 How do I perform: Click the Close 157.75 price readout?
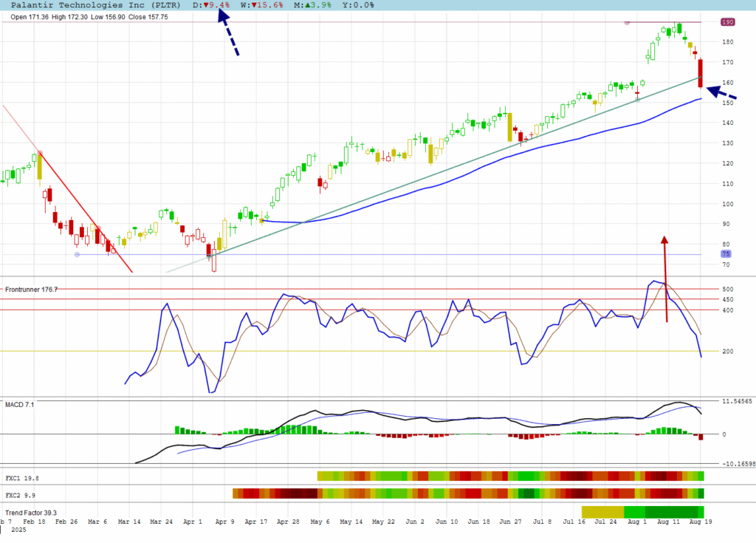pyautogui.click(x=148, y=17)
